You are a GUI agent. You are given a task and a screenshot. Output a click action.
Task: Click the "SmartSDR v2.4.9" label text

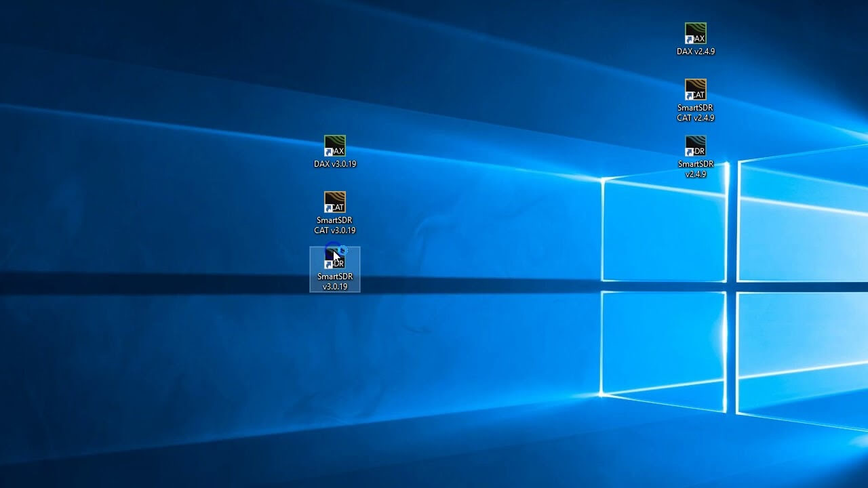click(x=696, y=169)
